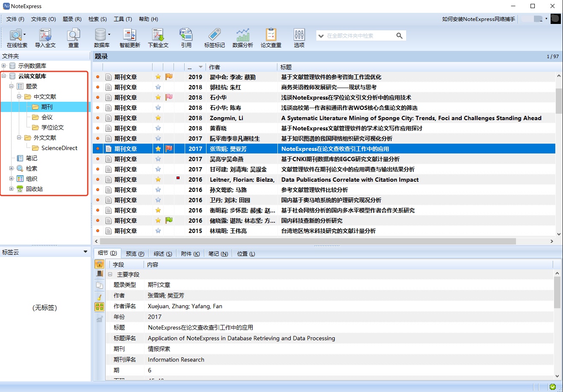Open the 题录 (R) menu
This screenshot has width=563, height=392.
(x=72, y=19)
